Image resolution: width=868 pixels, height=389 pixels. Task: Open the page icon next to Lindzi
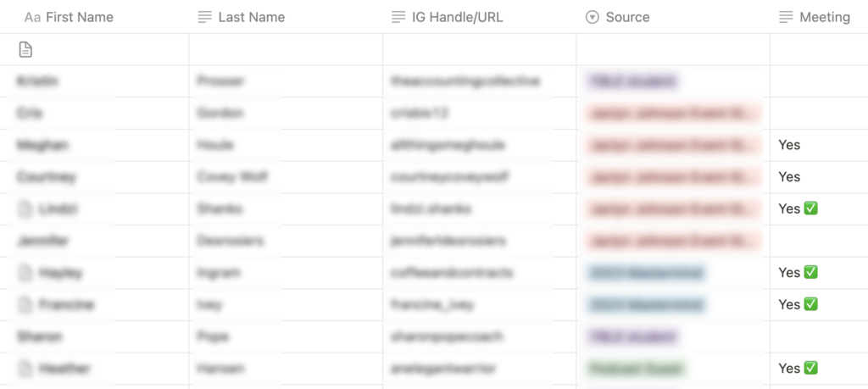click(x=26, y=208)
